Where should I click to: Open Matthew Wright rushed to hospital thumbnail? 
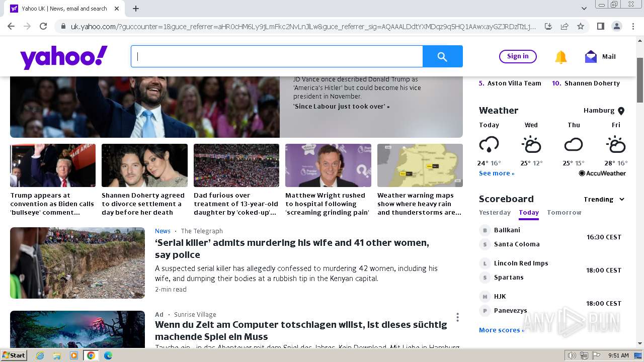[x=328, y=165]
